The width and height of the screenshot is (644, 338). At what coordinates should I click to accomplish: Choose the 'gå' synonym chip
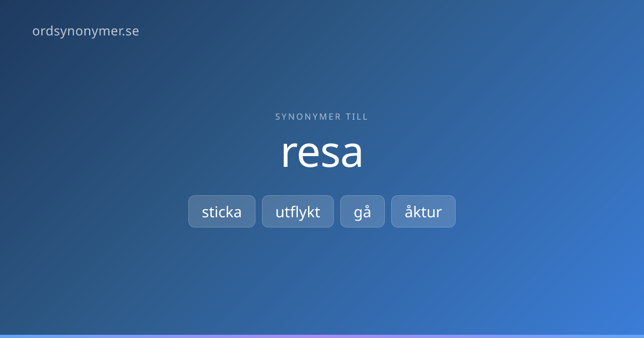pos(362,211)
